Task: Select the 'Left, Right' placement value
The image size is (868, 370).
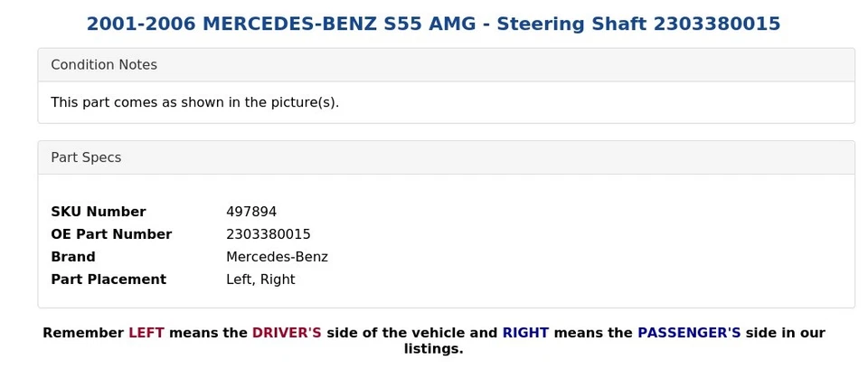Action: click(x=260, y=280)
